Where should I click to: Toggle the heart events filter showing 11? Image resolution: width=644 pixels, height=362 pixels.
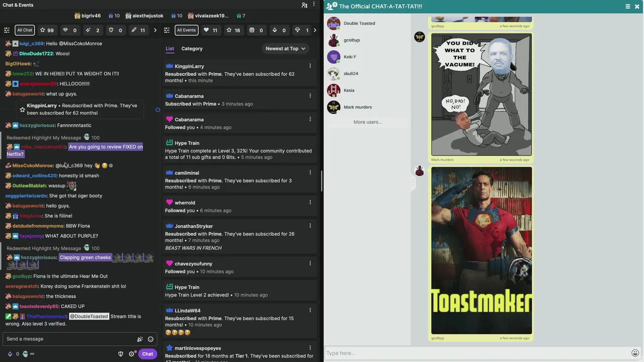[x=210, y=30]
